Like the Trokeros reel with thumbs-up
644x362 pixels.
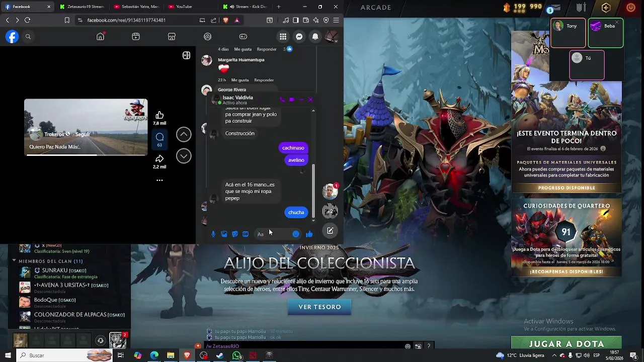pos(159,115)
